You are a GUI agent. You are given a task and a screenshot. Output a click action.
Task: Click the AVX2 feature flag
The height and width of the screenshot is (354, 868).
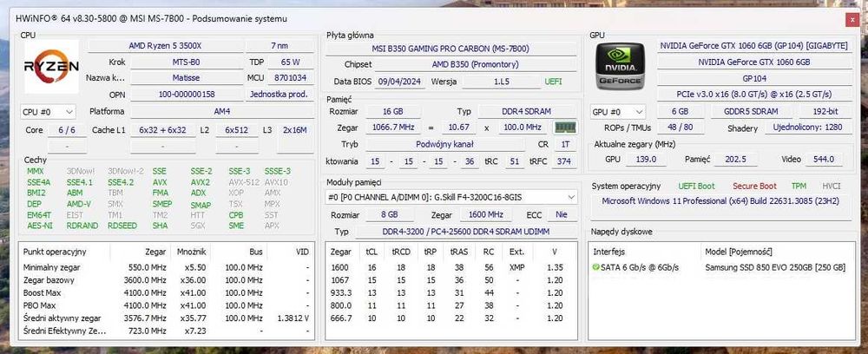pyautogui.click(x=201, y=182)
